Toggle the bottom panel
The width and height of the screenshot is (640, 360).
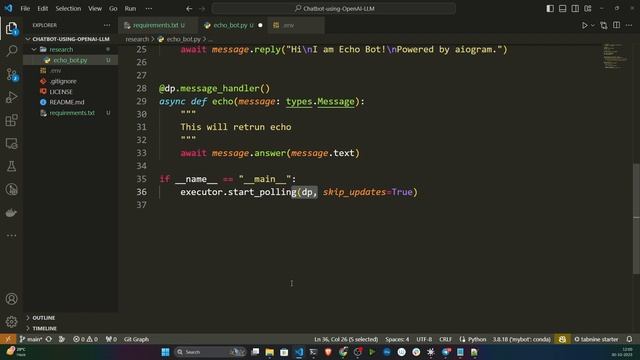point(562,9)
